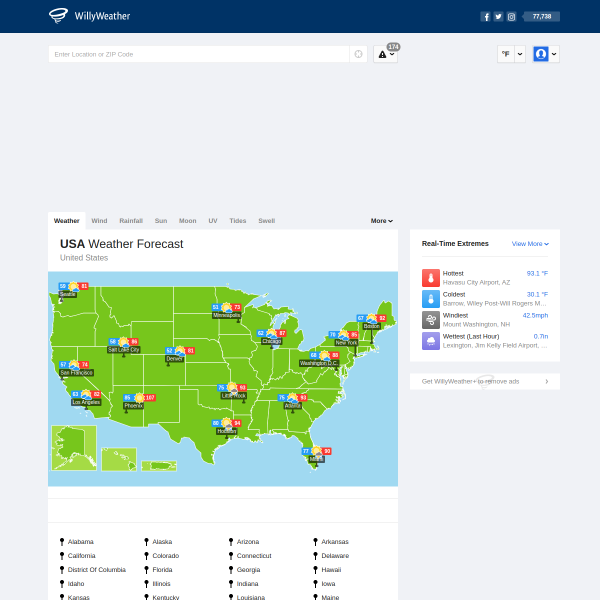Open the Instagram icon in header

[511, 16]
